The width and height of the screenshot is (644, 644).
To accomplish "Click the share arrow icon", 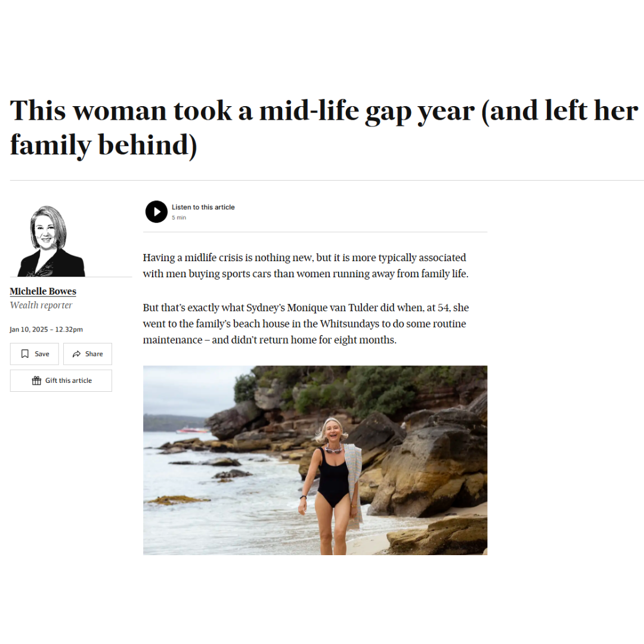I will [76, 354].
